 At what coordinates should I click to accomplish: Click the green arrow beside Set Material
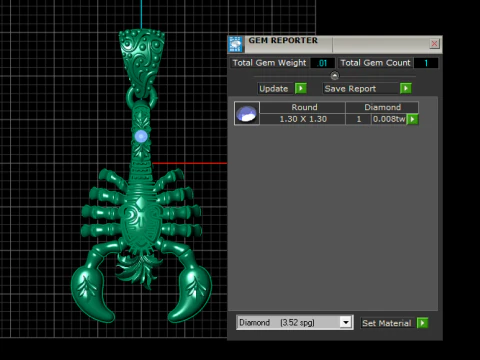pos(422,323)
